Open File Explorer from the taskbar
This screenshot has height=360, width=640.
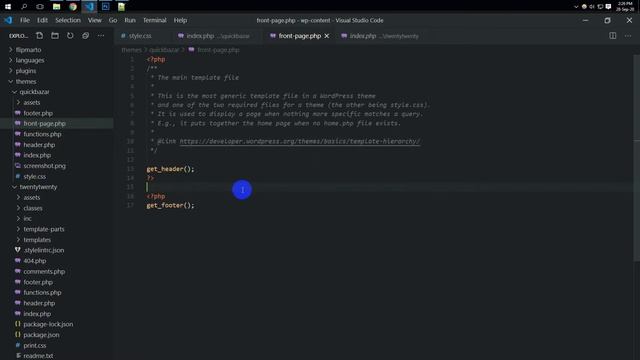pyautogui.click(x=56, y=7)
